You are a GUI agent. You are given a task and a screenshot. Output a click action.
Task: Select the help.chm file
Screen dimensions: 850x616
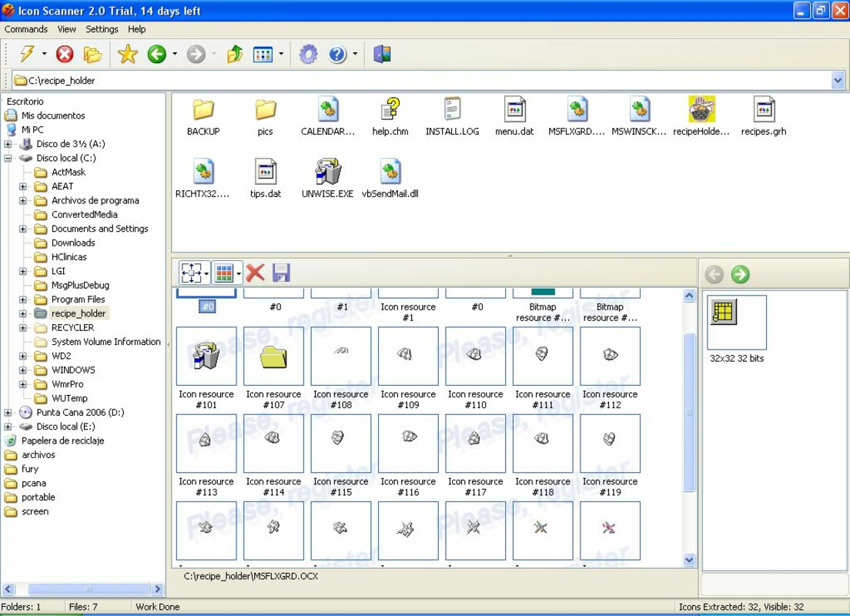tap(390, 116)
